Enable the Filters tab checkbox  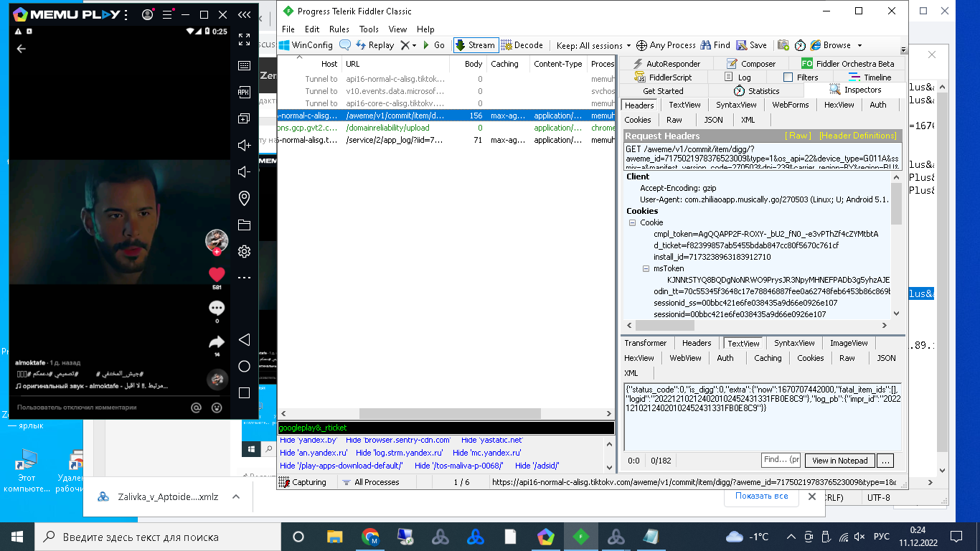click(788, 77)
